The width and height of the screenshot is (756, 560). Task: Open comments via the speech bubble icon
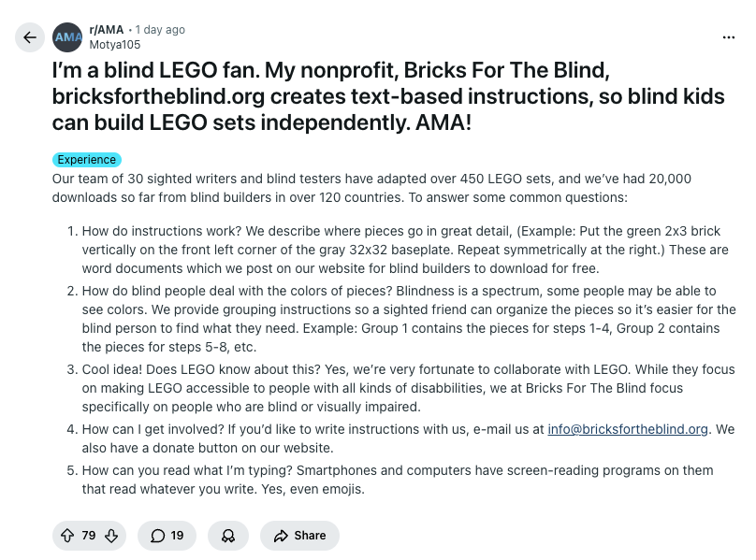coord(158,536)
